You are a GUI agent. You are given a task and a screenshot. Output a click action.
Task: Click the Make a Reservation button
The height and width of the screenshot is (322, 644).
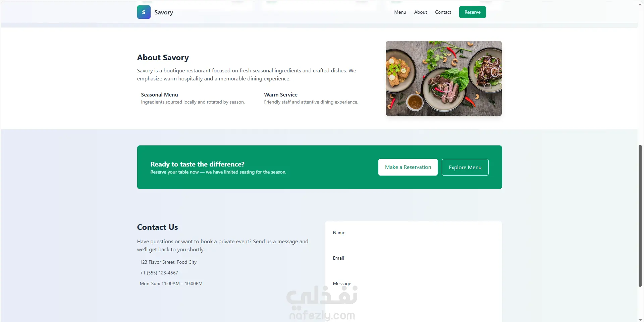point(408,167)
